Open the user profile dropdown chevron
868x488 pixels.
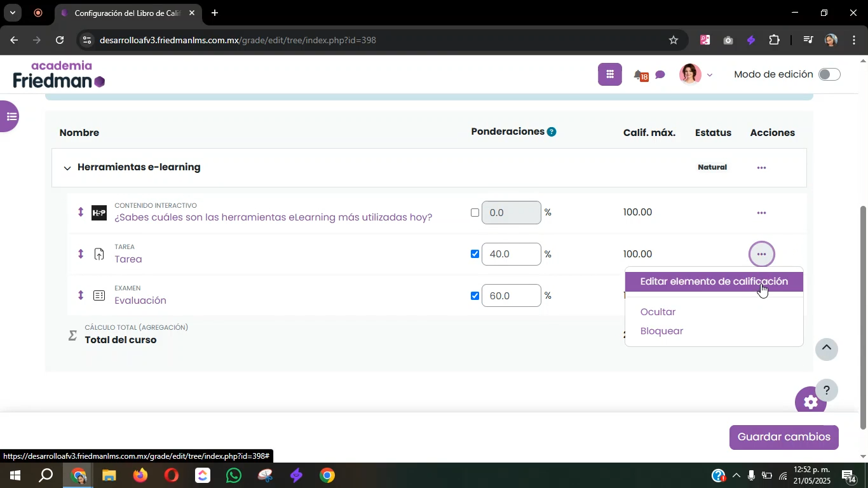pos(710,75)
